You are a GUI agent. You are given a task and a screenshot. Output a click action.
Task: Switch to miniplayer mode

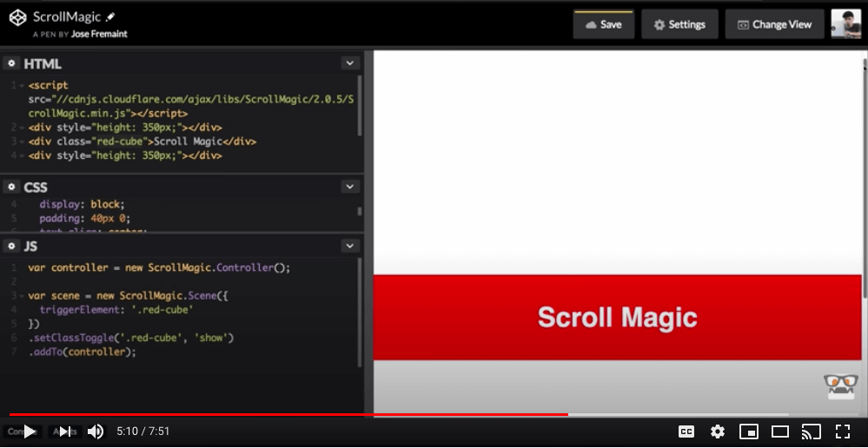point(748,432)
